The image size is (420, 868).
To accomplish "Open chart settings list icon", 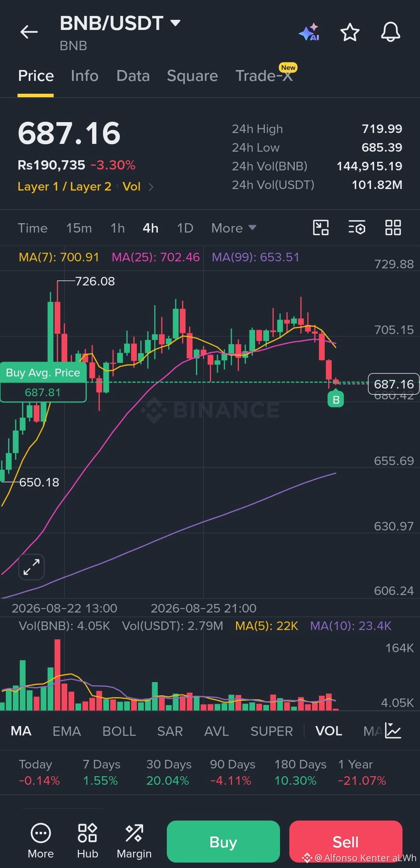I will (357, 227).
